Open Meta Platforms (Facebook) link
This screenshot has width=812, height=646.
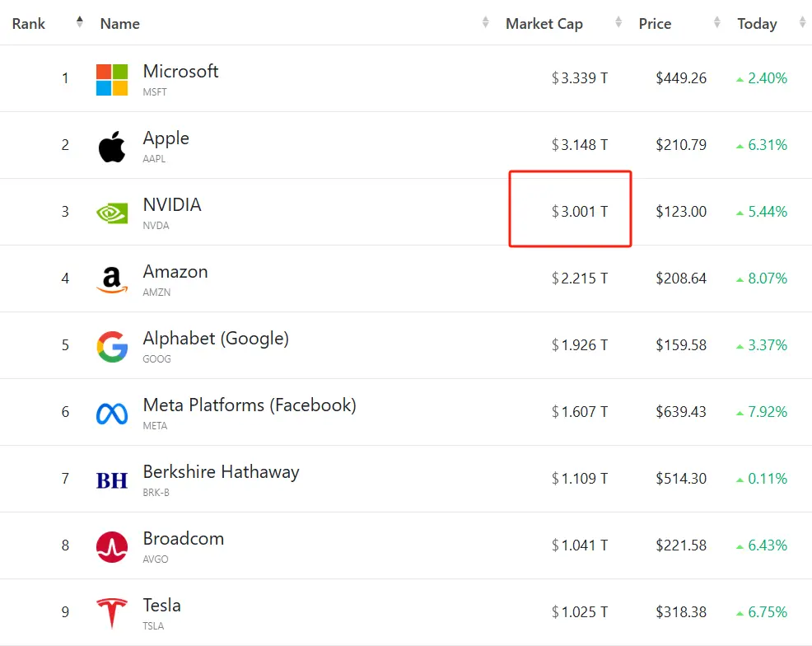[x=250, y=405]
